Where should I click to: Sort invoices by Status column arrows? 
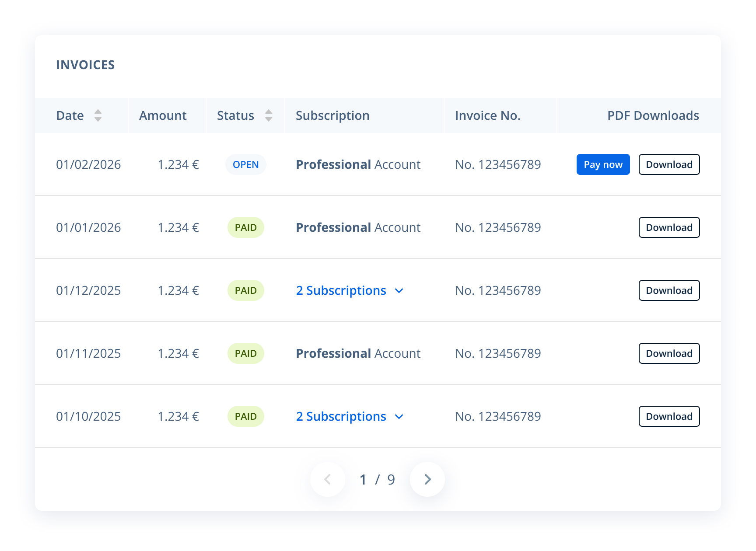(269, 115)
